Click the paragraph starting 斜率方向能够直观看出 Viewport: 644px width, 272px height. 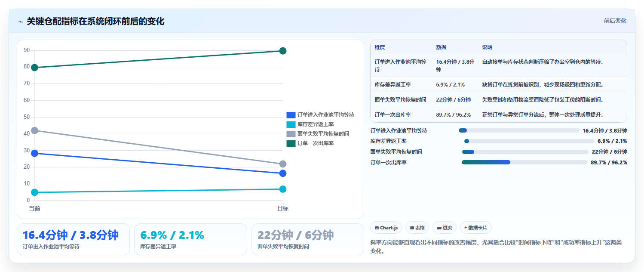(496, 247)
